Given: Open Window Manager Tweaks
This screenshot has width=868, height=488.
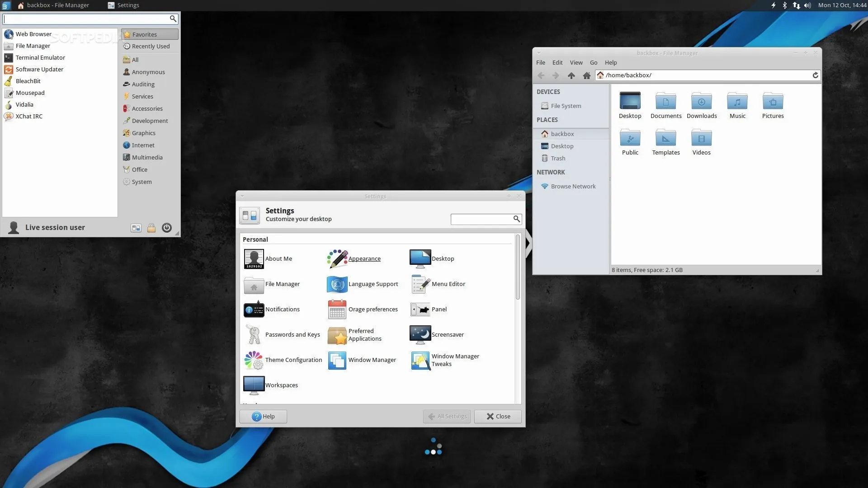Looking at the screenshot, I should pyautogui.click(x=456, y=360).
